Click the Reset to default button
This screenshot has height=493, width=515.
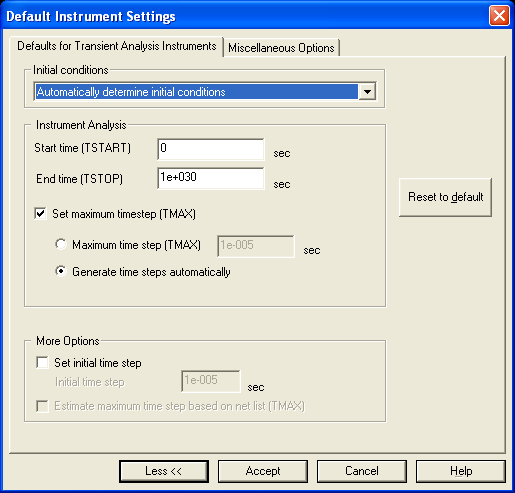pyautogui.click(x=445, y=197)
